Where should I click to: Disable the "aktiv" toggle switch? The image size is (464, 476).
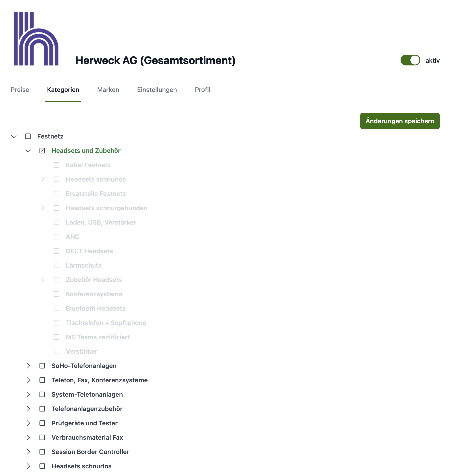(x=410, y=60)
